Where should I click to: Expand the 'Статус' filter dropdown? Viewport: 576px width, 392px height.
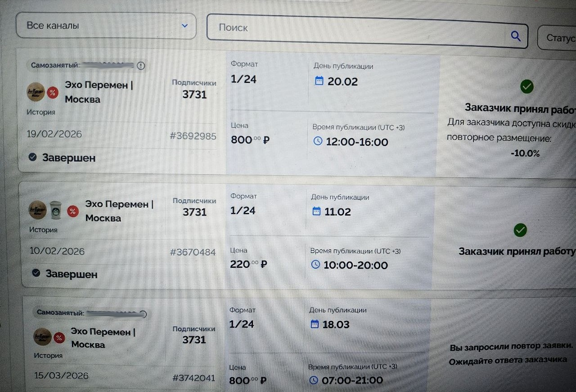pyautogui.click(x=558, y=38)
